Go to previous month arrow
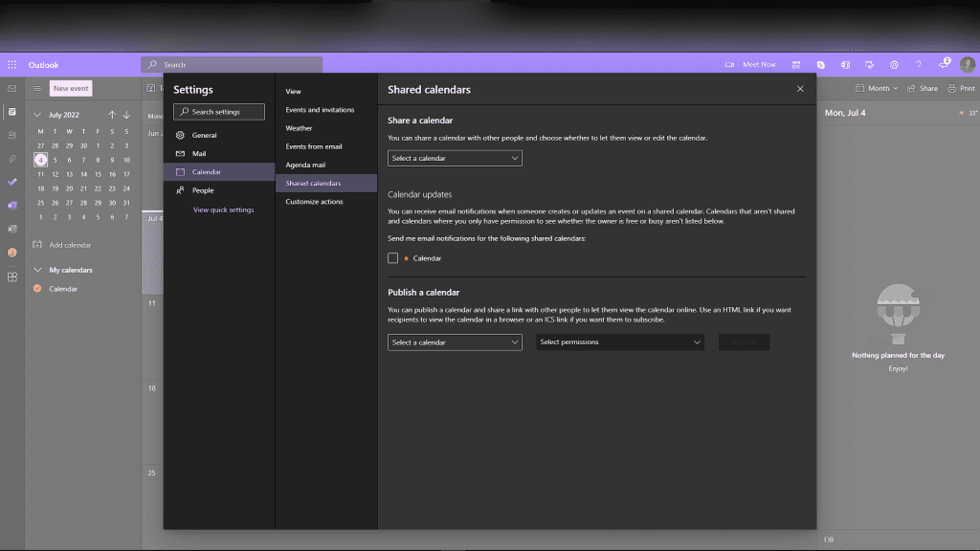 click(112, 115)
